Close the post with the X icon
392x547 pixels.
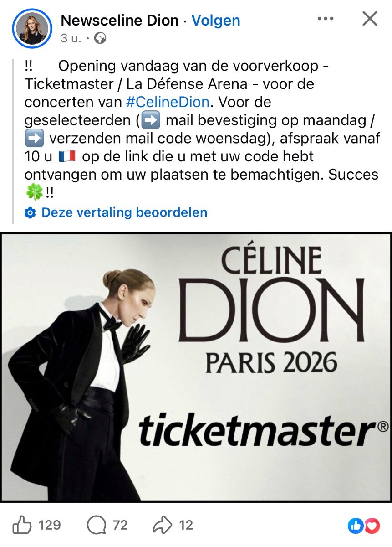click(369, 19)
